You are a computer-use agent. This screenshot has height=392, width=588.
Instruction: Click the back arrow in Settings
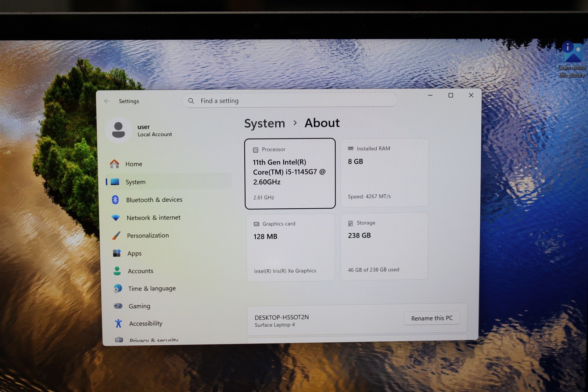pos(107,101)
